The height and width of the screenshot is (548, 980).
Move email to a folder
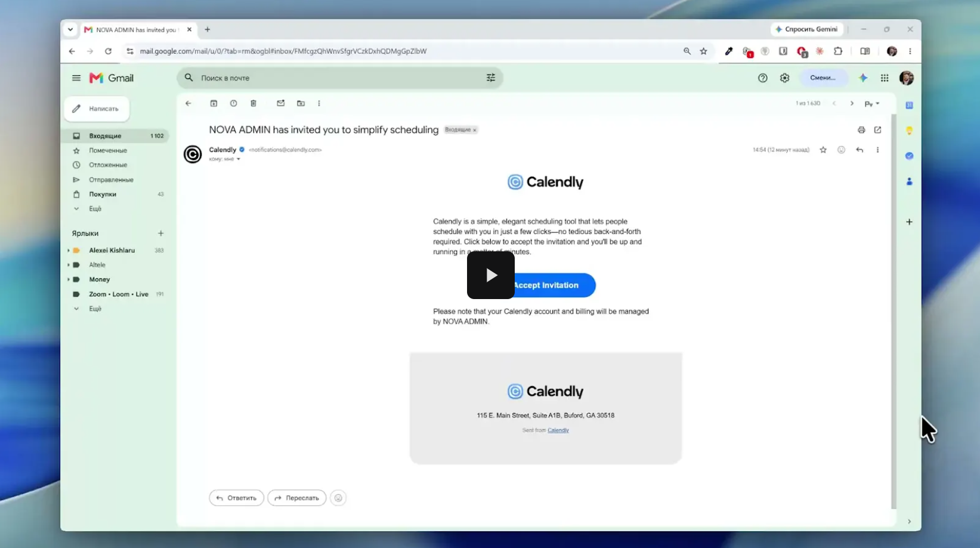tap(301, 103)
